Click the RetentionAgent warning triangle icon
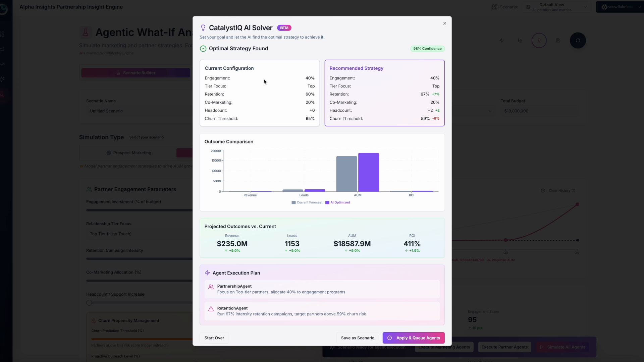Image resolution: width=644 pixels, height=362 pixels. tap(211, 309)
